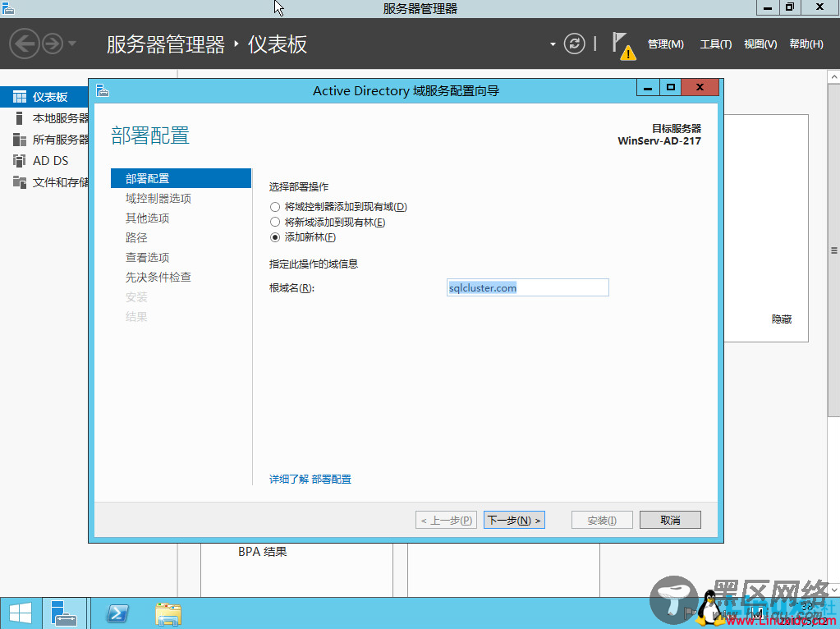Click the Server Manager title bar icon
Viewport: 840px width, 629px height.
[x=8, y=8]
